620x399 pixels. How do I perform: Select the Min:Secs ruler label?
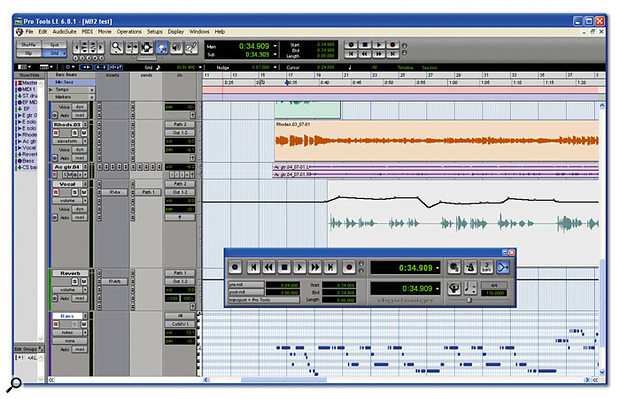click(x=72, y=82)
